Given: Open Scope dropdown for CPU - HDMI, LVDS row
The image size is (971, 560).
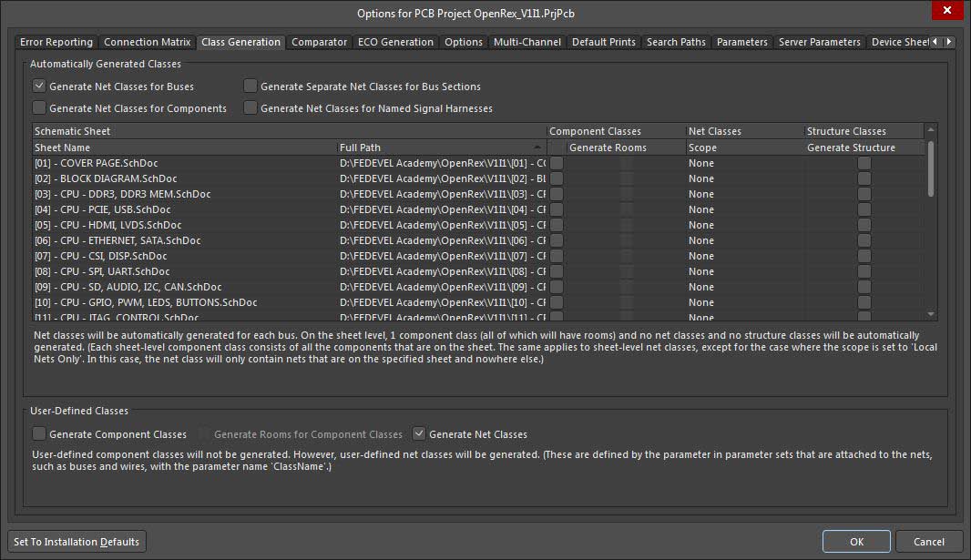Looking at the screenshot, I should click(x=744, y=225).
